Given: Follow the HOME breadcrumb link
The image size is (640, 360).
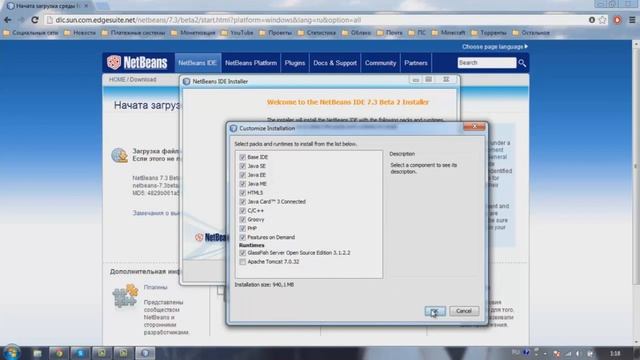Looking at the screenshot, I should pyautogui.click(x=117, y=80).
